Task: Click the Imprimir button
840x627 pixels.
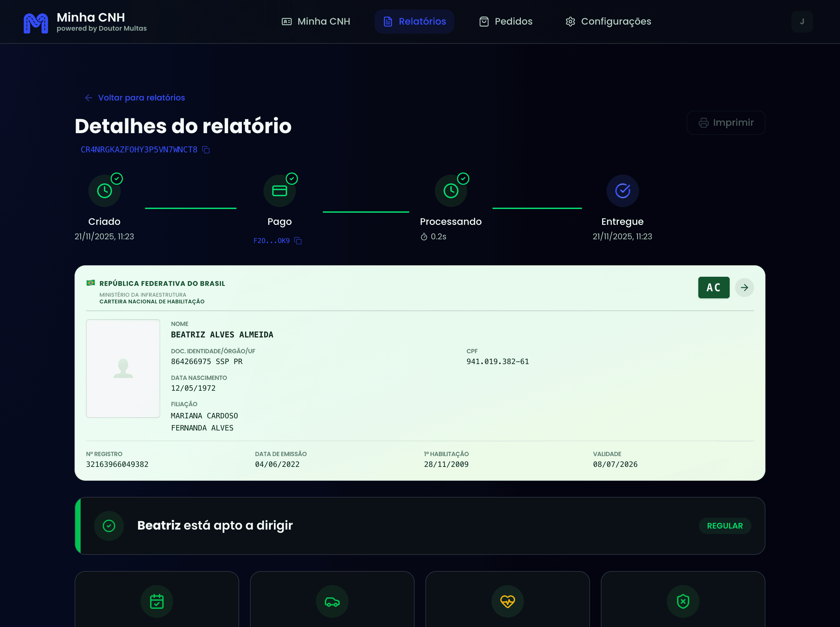Action: (726, 122)
